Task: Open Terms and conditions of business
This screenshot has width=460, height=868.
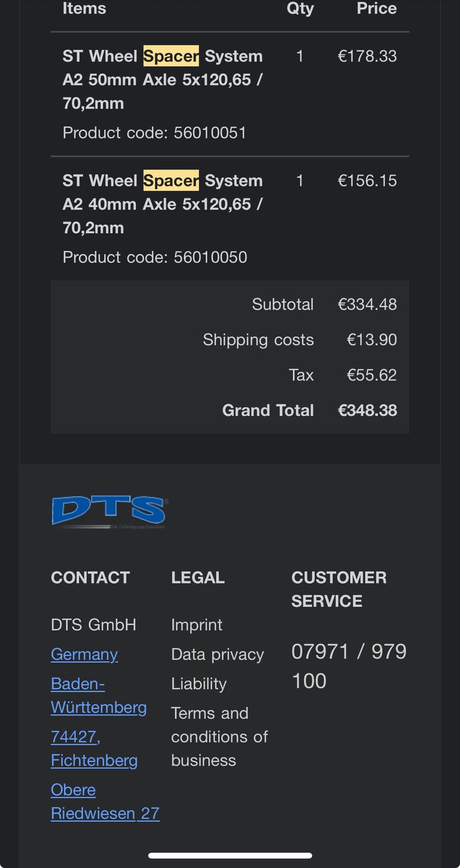Action: (219, 737)
